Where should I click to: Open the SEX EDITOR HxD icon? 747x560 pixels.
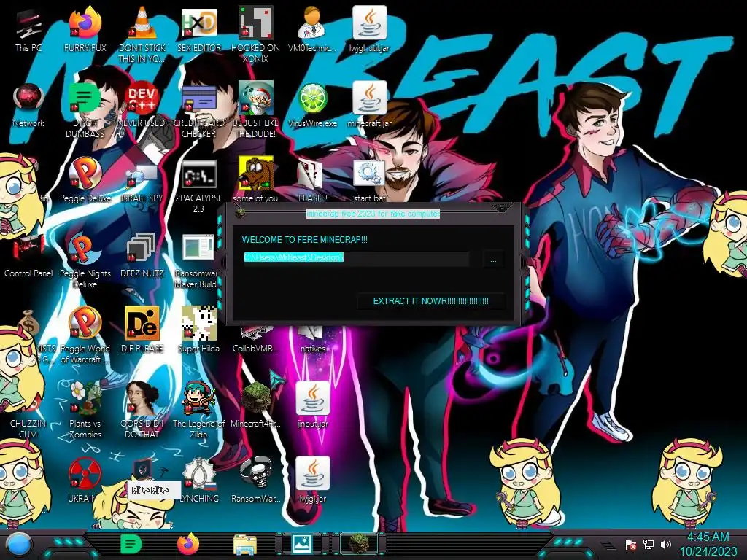[x=198, y=29]
